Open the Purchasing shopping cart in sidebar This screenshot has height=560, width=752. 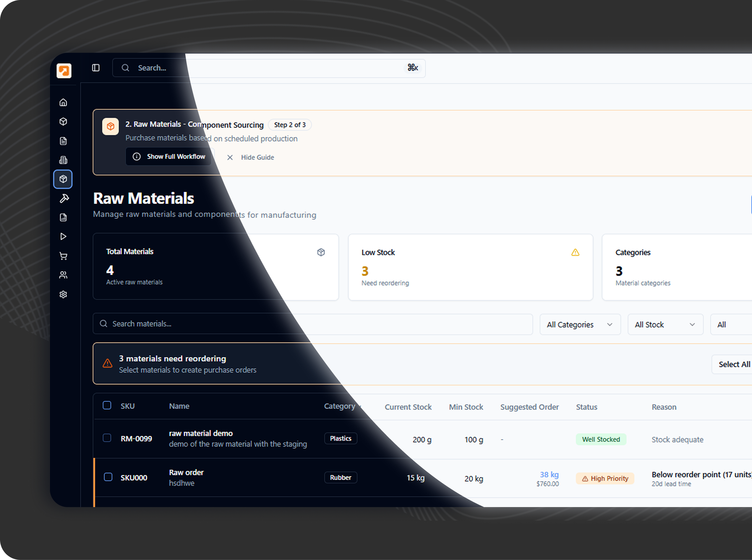pyautogui.click(x=63, y=255)
